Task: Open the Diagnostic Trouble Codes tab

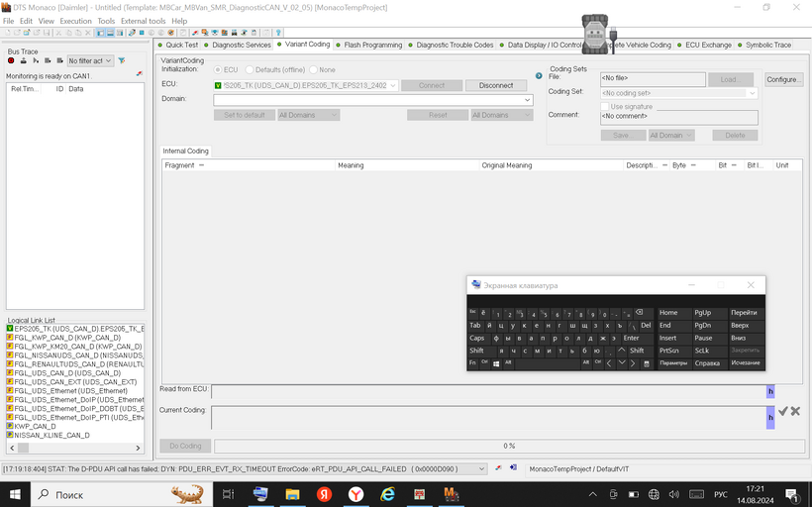Action: click(451, 45)
